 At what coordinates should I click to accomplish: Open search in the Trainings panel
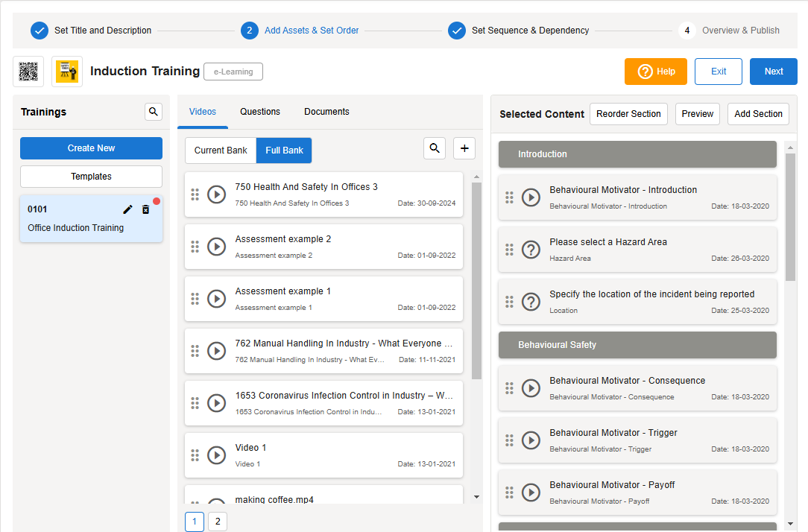tap(154, 112)
